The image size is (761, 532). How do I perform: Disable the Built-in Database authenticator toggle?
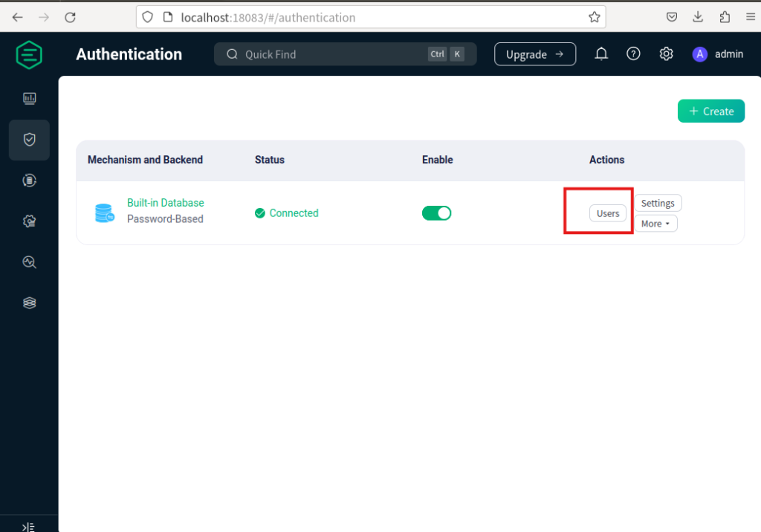click(x=436, y=213)
